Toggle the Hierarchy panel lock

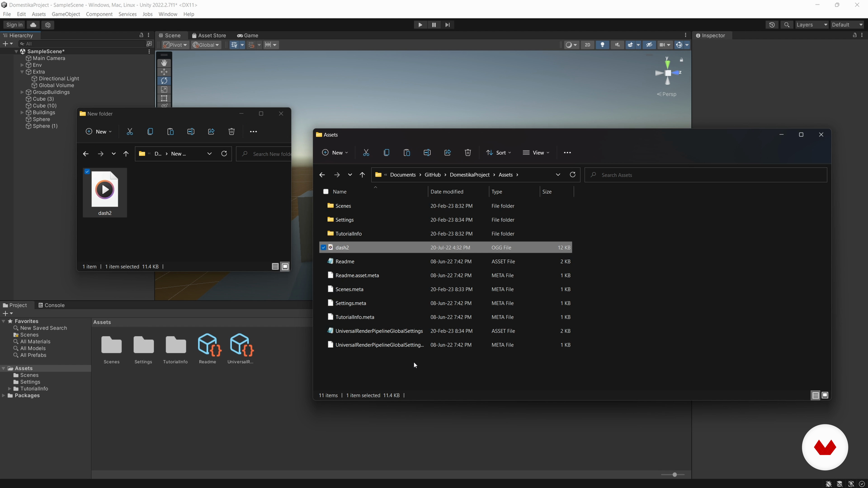(x=142, y=35)
